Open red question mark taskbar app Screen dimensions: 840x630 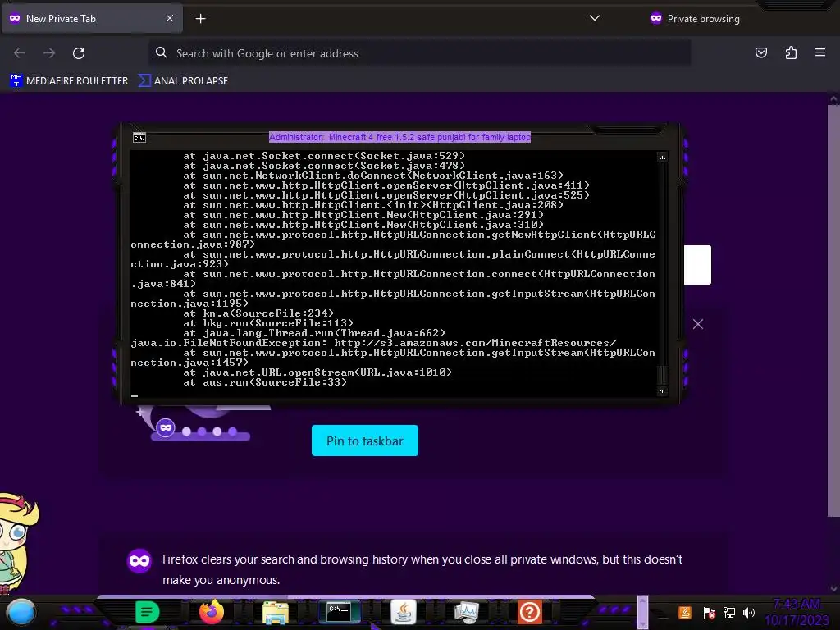coord(530,612)
